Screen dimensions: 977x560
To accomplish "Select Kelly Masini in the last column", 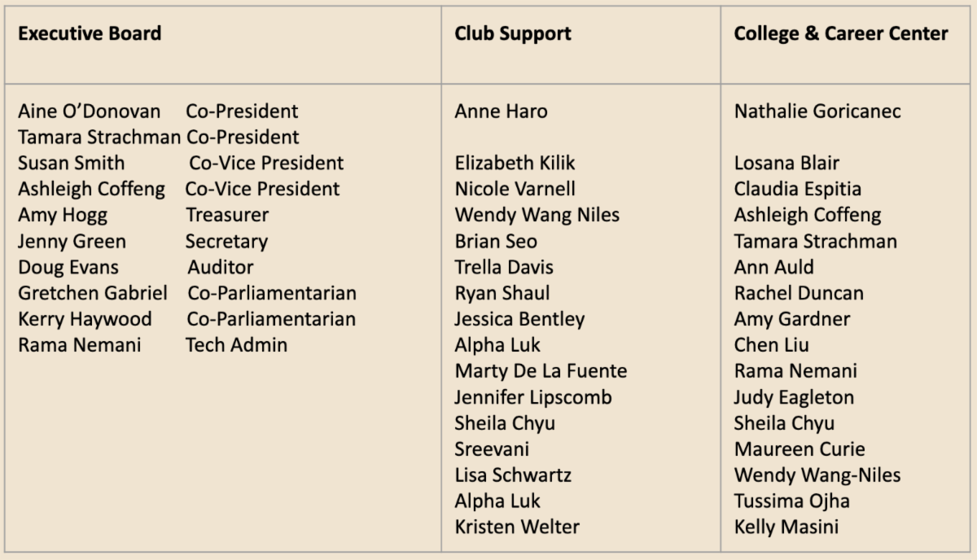I will [x=786, y=527].
